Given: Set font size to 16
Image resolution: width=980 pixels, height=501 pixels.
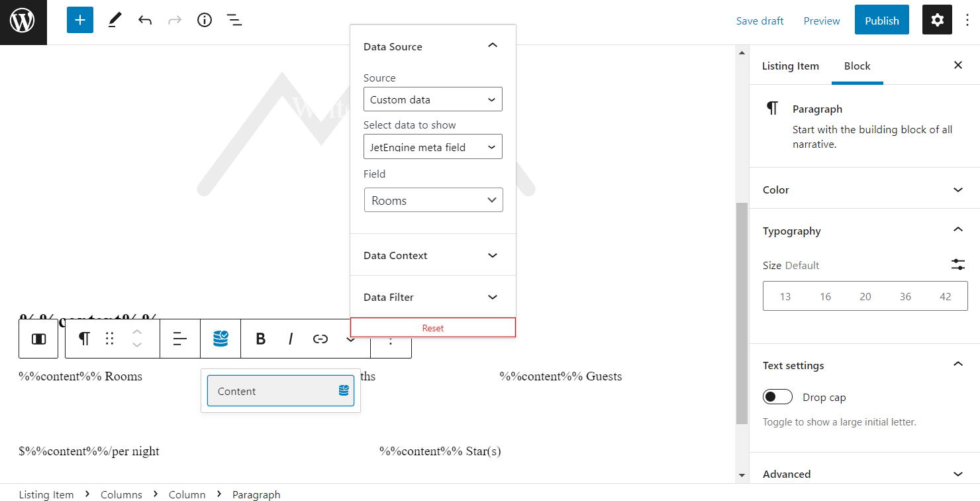Looking at the screenshot, I should coord(825,296).
